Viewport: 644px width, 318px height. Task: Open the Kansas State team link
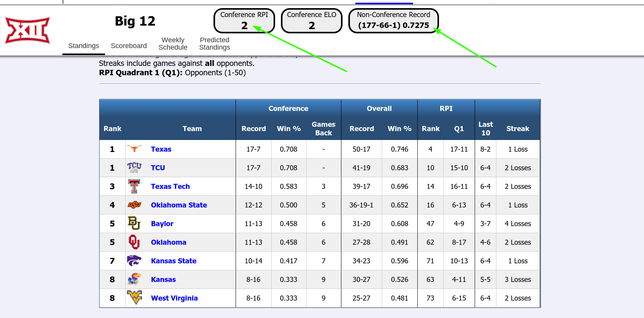[174, 261]
